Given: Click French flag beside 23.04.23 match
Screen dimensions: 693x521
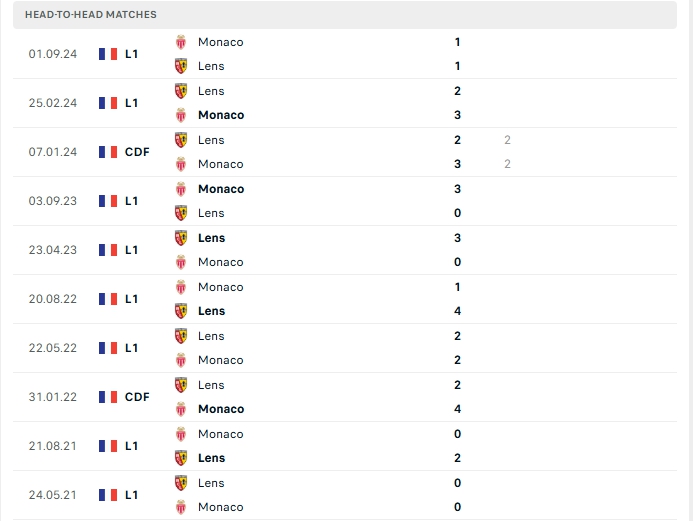Looking at the screenshot, I should coord(108,250).
